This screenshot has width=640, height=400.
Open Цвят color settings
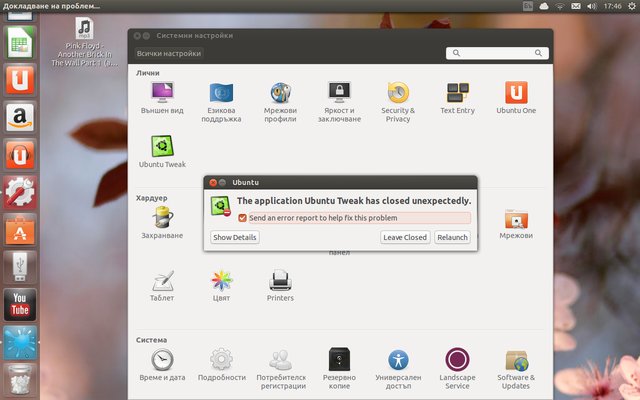(221, 286)
